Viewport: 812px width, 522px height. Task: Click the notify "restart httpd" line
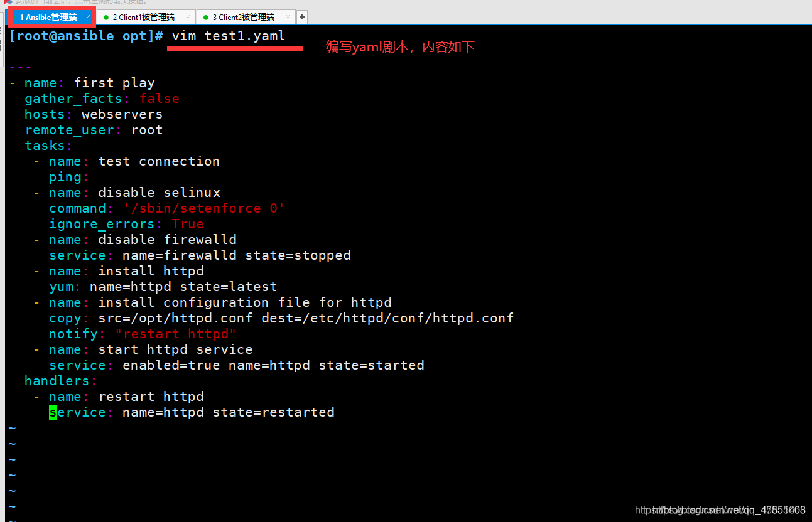pos(143,334)
